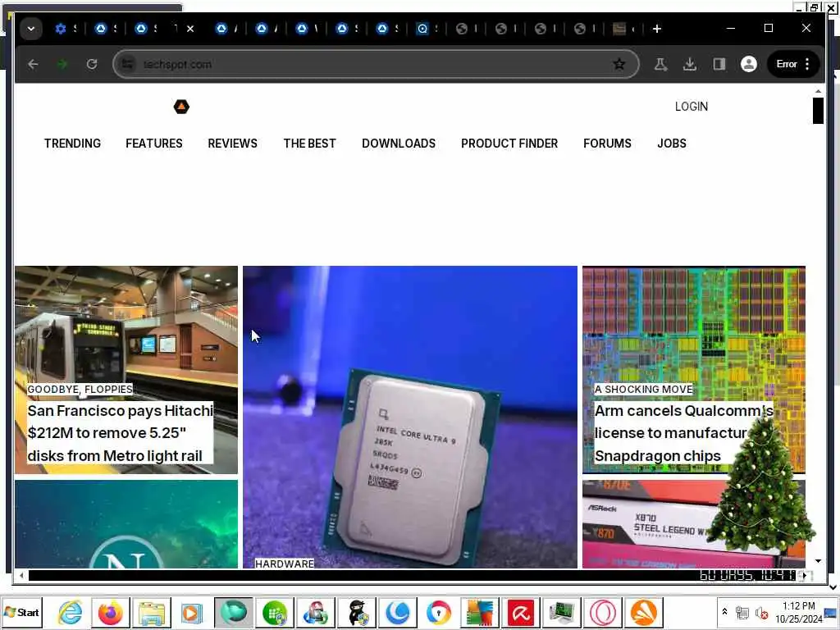Open the FEATURES menu
The width and height of the screenshot is (840, 630).
(x=154, y=144)
